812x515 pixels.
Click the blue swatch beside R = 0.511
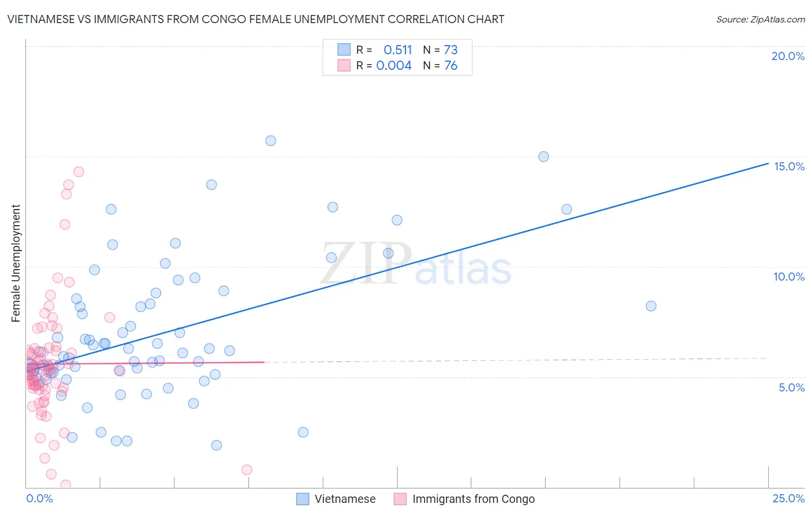point(344,50)
